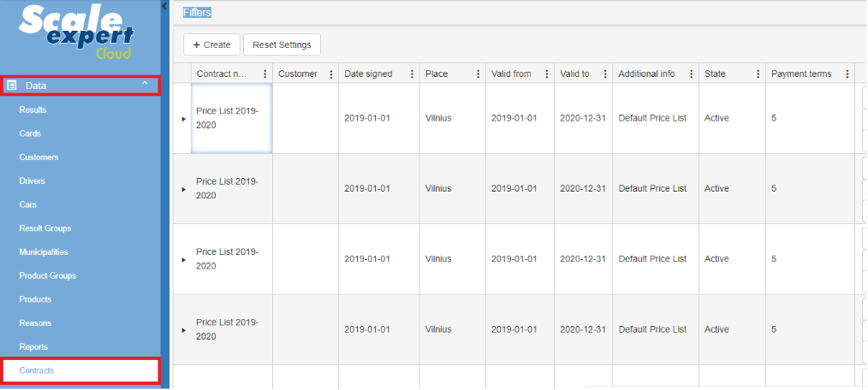The width and height of the screenshot is (868, 390).
Task: Expand the fourth Price List row details
Action: coord(183,329)
